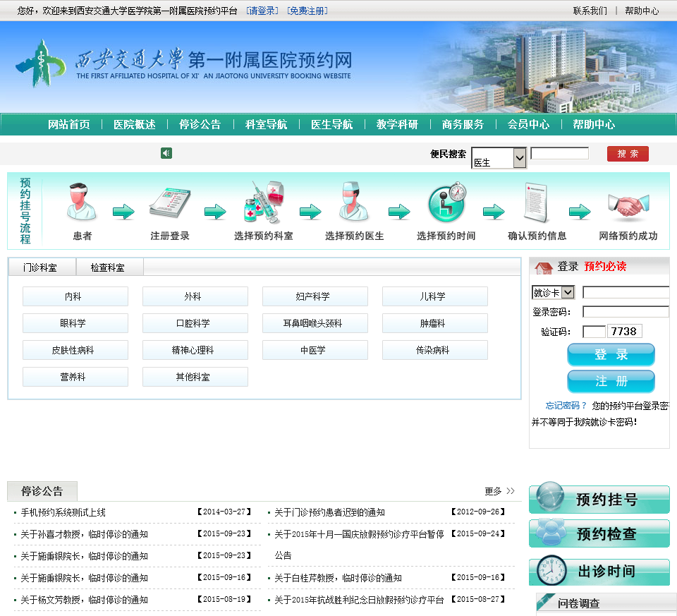The height and width of the screenshot is (616, 677).
Task: Open notice 手机预约系统测试上线
Action: click(x=63, y=512)
